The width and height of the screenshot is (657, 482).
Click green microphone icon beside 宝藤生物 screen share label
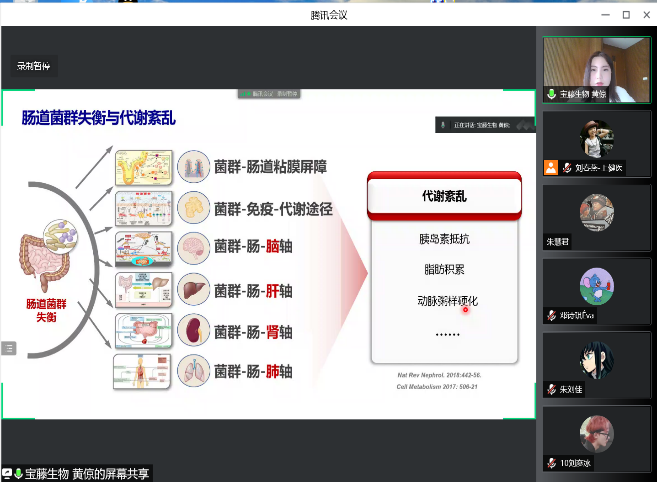[x=18, y=473]
